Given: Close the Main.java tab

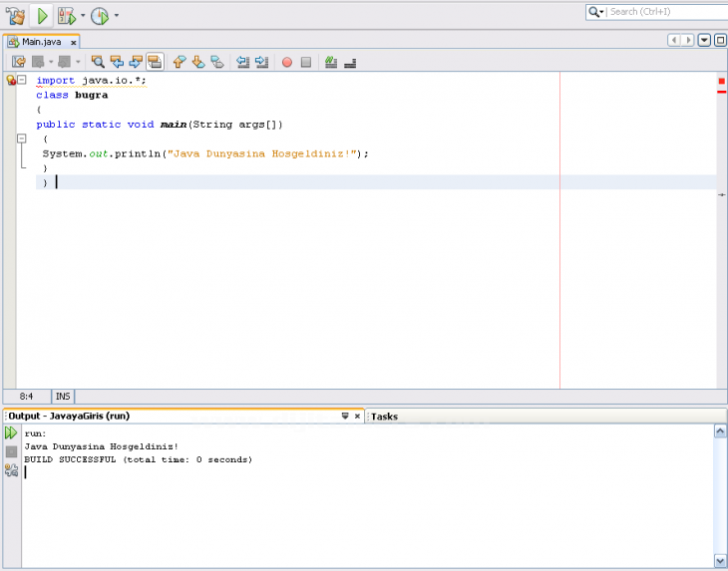Looking at the screenshot, I should click(x=74, y=43).
